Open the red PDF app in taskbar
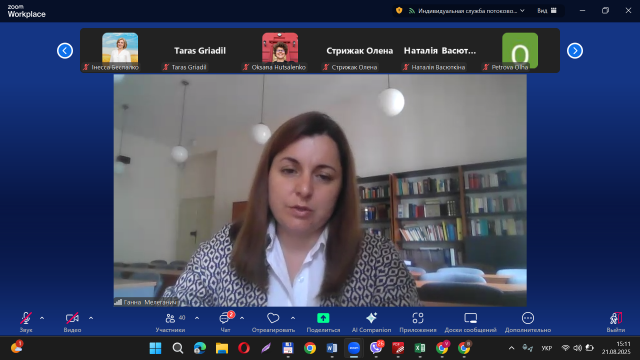Image resolution: width=640 pixels, height=360 pixels. (x=398, y=348)
